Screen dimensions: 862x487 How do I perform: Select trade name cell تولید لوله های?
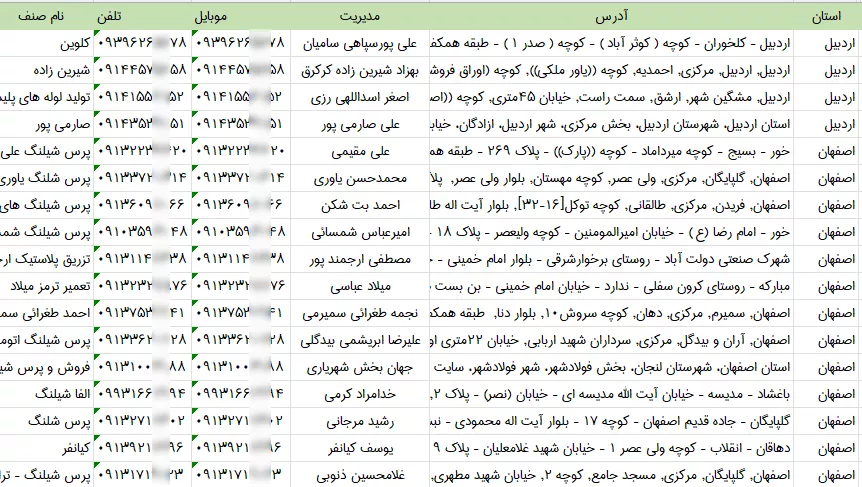(47, 97)
